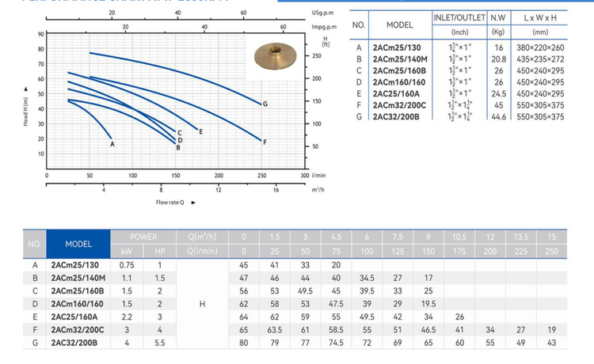Select the 24.5 net weight value
Screen dimensions: 594x364
(498, 94)
